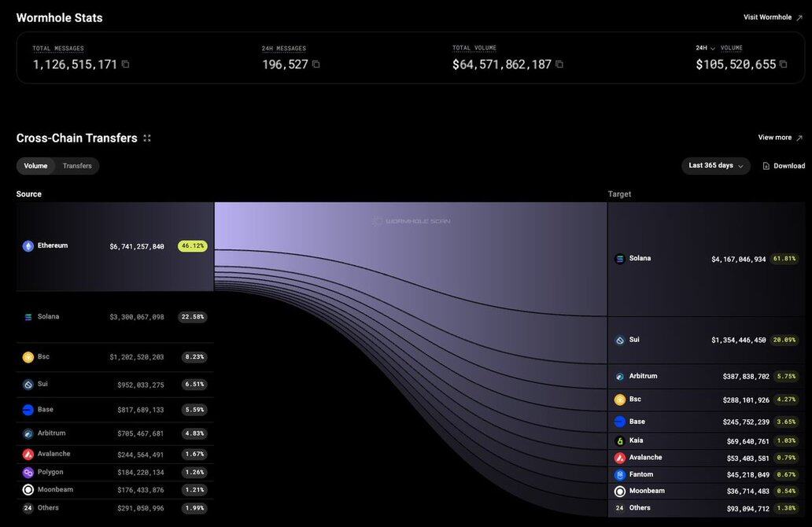Click the Total Volume label
The image size is (812, 527).
(x=474, y=48)
